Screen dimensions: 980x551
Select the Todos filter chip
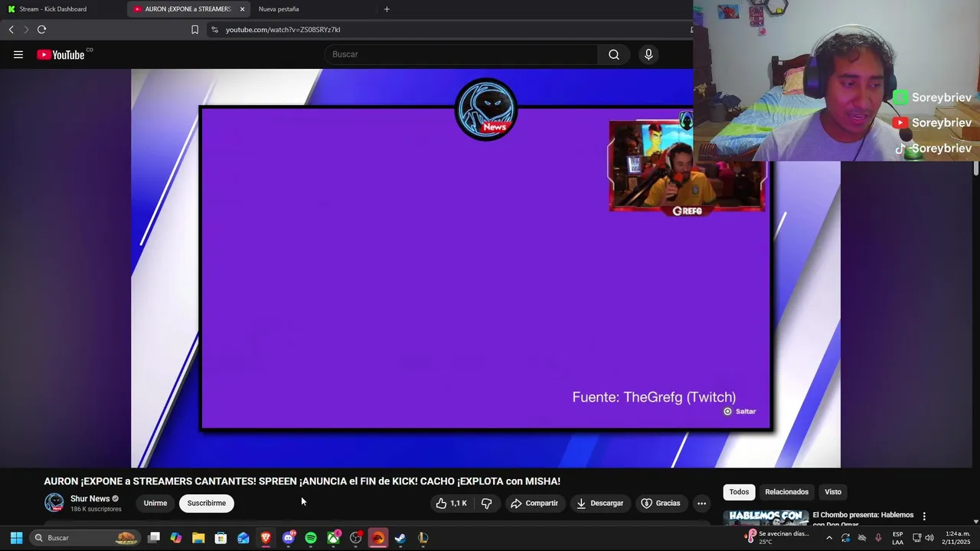(739, 492)
